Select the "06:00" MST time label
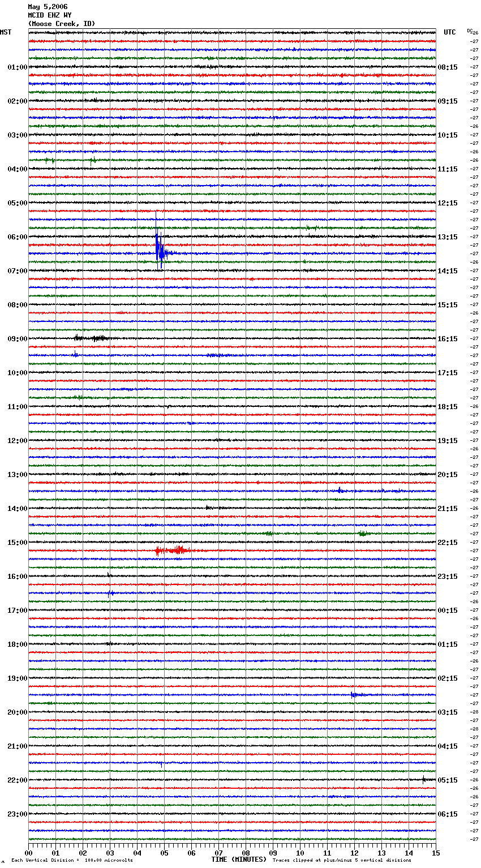The image size is (481, 868). (x=18, y=237)
